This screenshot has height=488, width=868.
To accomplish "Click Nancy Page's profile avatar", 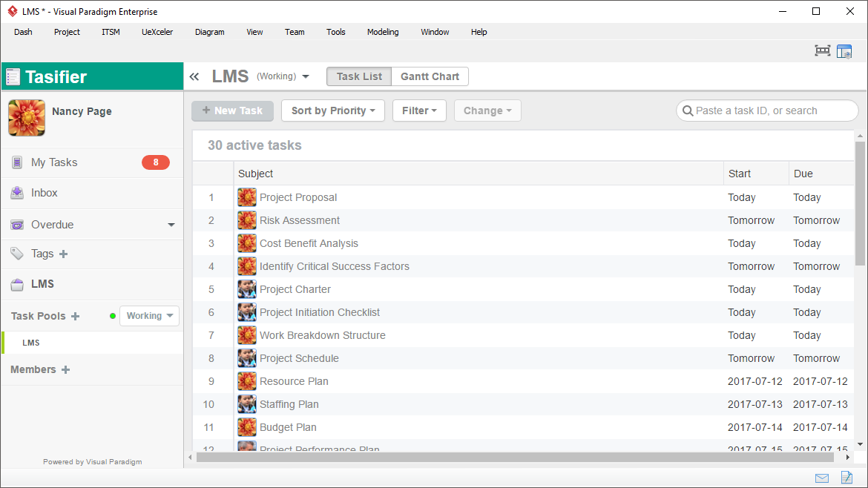I will (x=27, y=118).
